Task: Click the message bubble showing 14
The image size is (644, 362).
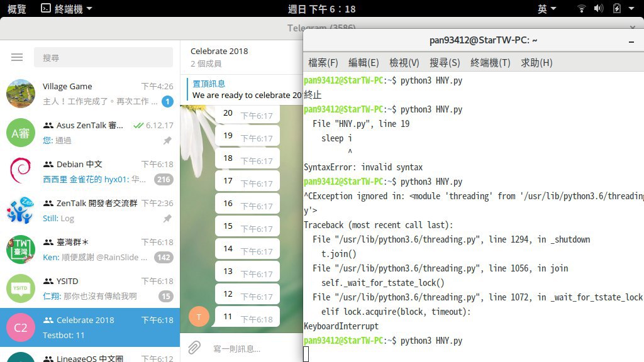Action: click(247, 249)
